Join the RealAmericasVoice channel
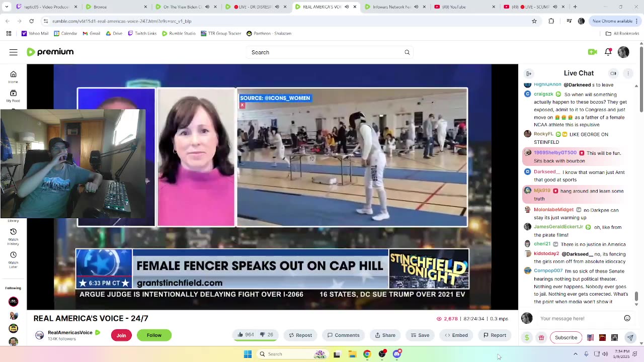This screenshot has width=644, height=362. pos(121,335)
